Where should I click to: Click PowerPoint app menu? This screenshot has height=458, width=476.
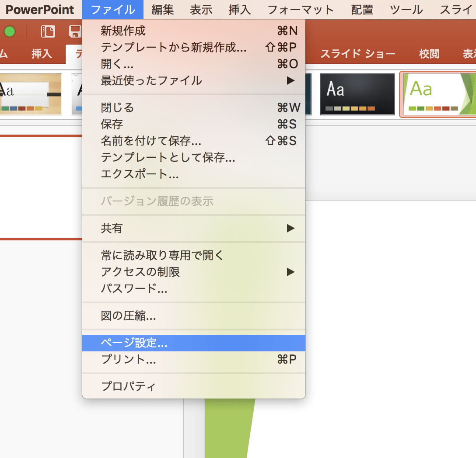pos(40,10)
